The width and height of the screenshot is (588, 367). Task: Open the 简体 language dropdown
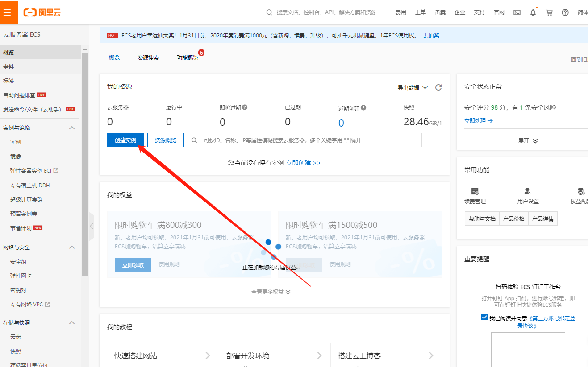(x=582, y=12)
